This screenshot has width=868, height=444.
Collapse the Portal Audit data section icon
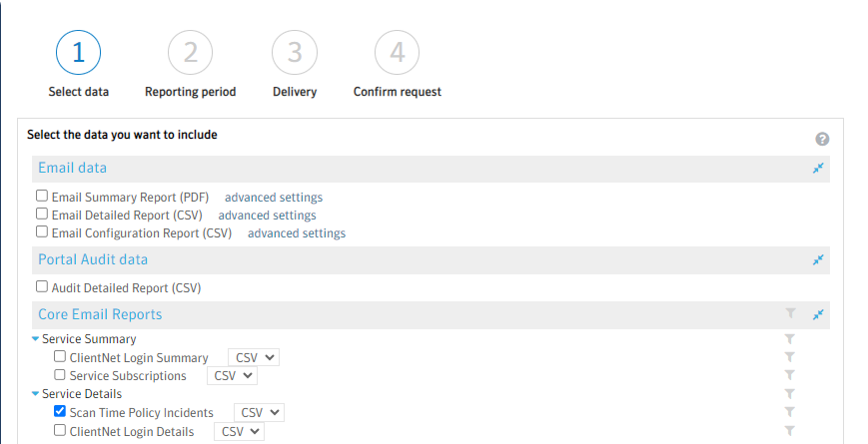[818, 259]
